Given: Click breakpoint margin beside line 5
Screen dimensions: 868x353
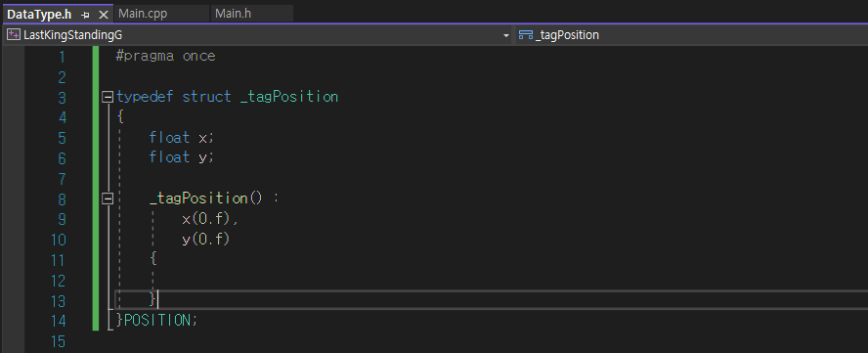Looking at the screenshot, I should coord(12,138).
